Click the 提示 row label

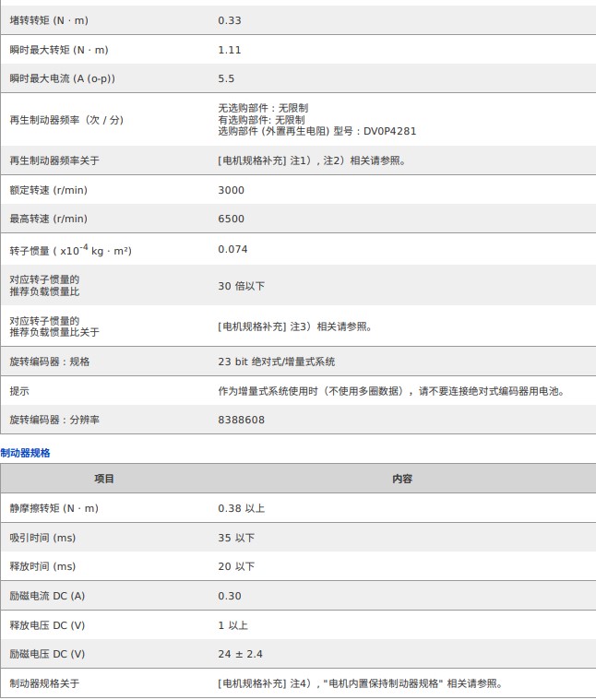click(19, 390)
